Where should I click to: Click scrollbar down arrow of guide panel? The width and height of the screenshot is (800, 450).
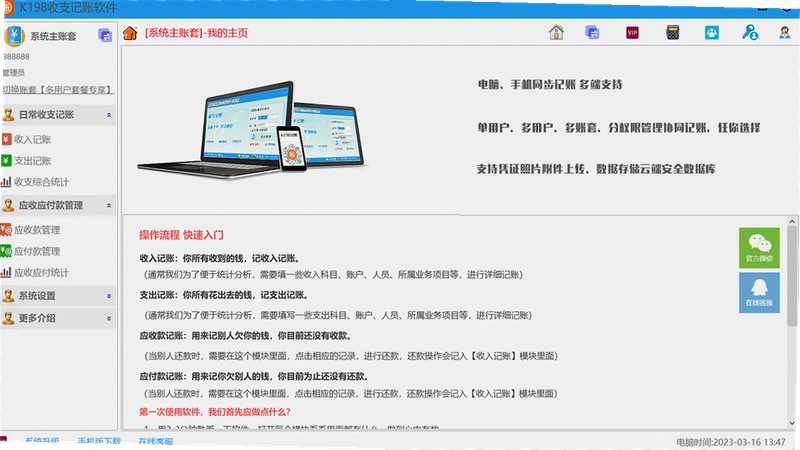point(792,423)
